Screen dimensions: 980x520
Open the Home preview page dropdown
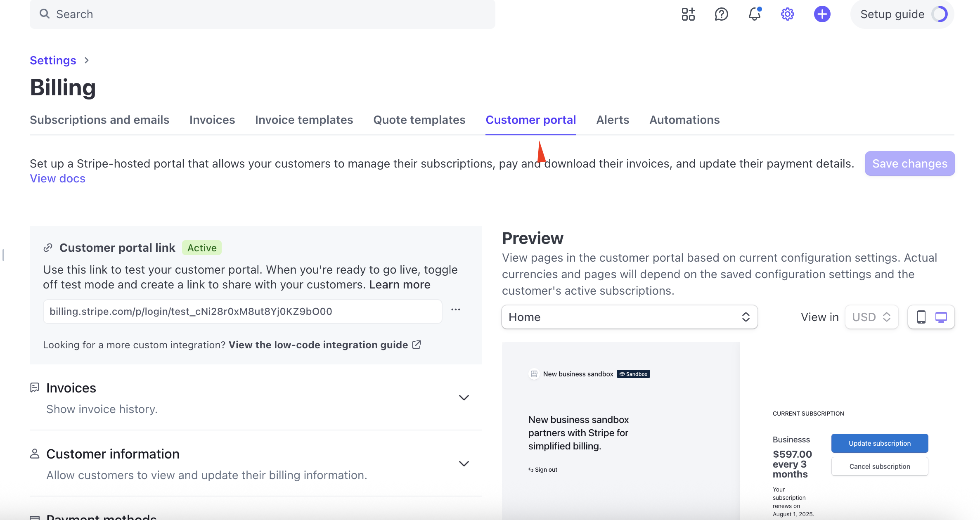tap(630, 317)
